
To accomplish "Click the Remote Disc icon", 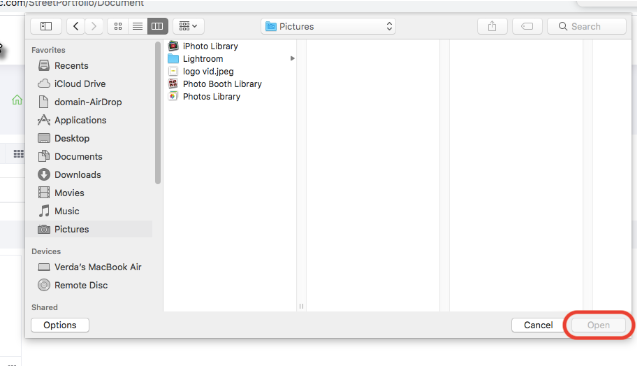I will point(43,285).
